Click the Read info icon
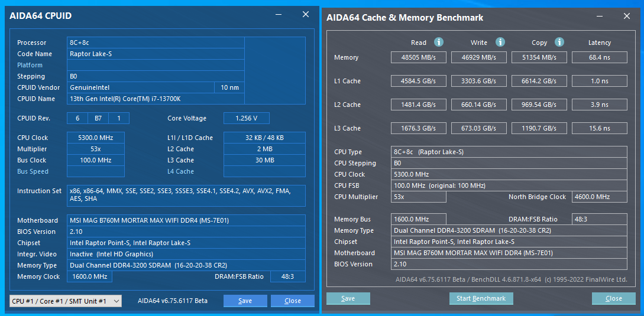Screen dimensions: 644x316 439,42
